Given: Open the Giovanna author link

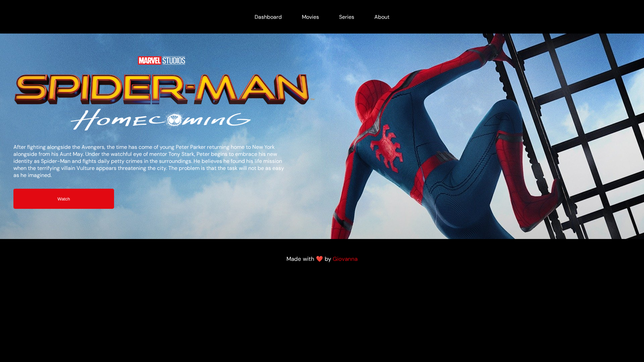Looking at the screenshot, I should (345, 259).
